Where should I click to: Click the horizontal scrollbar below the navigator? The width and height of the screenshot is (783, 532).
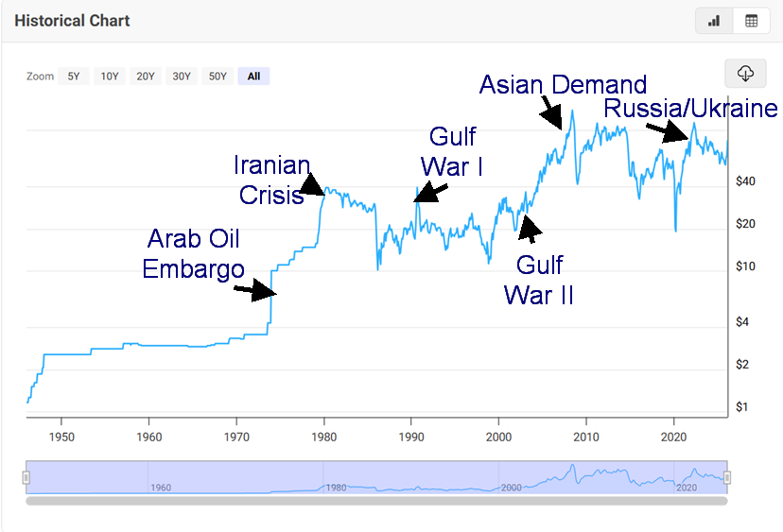376,500
